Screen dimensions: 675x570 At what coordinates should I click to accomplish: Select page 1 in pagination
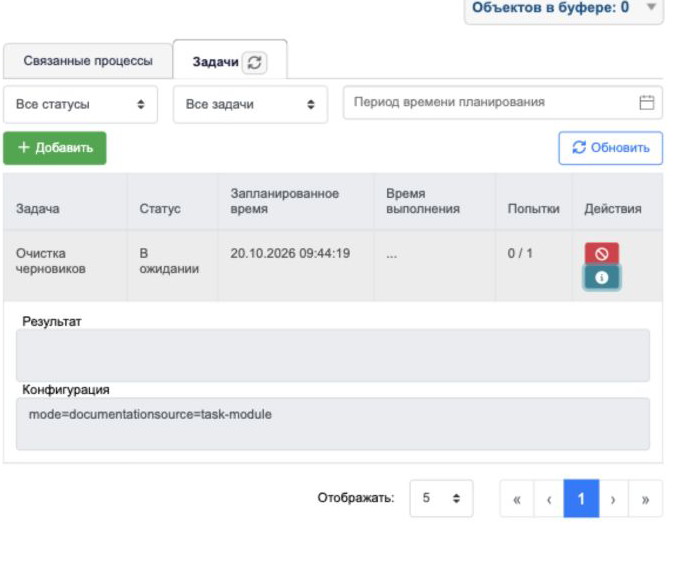581,499
